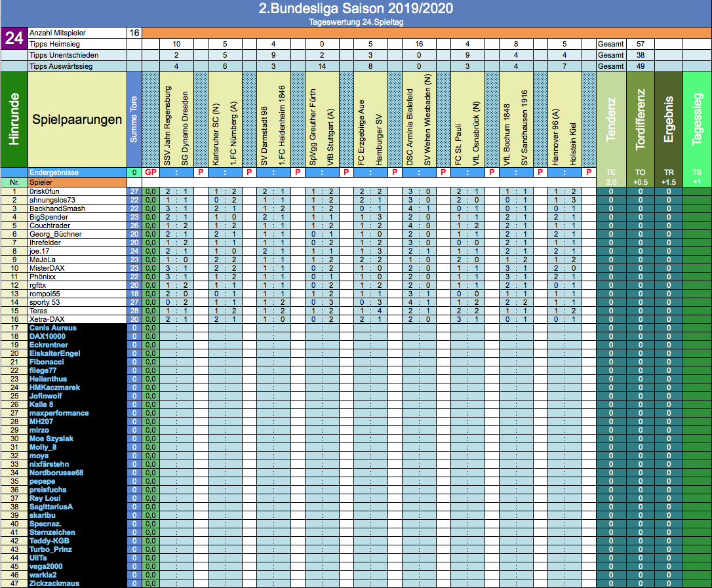Image resolution: width=712 pixels, height=588 pixels.
Task: Select the 'Tordifferenz' scoring column header
Action: click(641, 119)
